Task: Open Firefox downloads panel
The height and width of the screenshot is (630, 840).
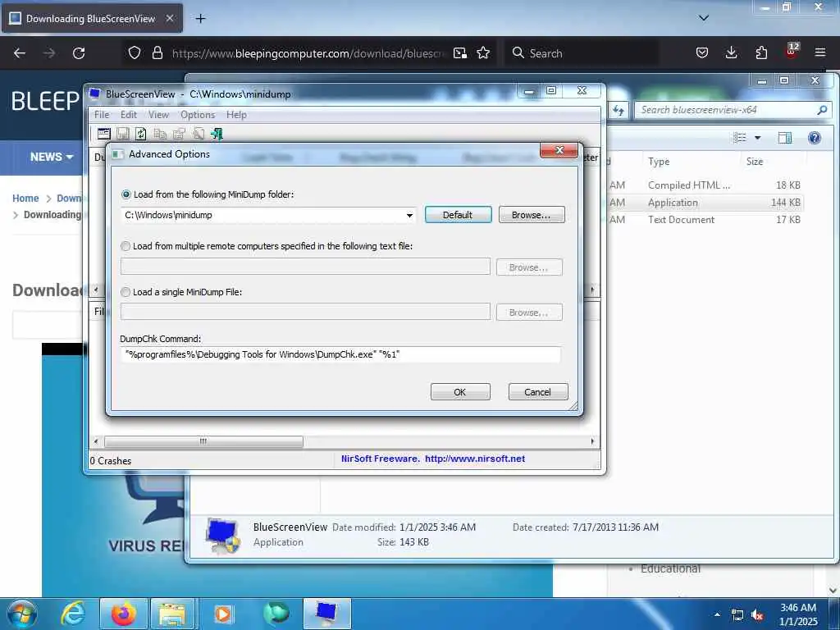Action: pos(731,52)
